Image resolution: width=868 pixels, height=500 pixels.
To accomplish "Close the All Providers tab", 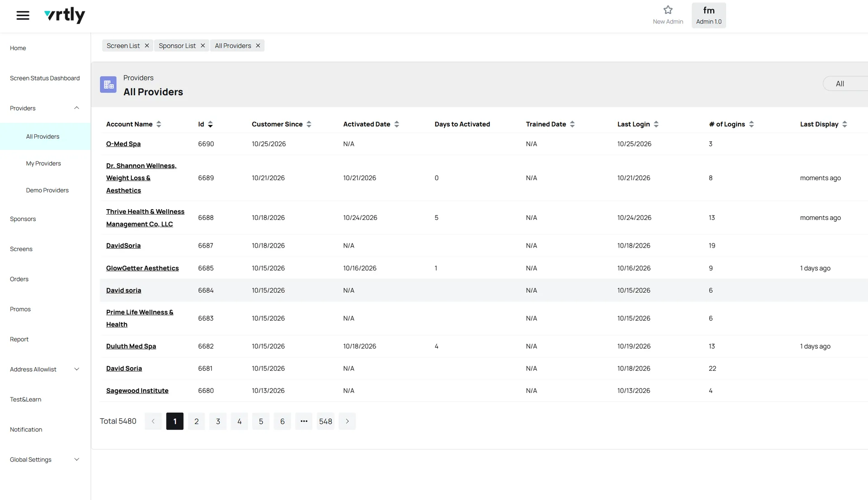I will [x=258, y=46].
